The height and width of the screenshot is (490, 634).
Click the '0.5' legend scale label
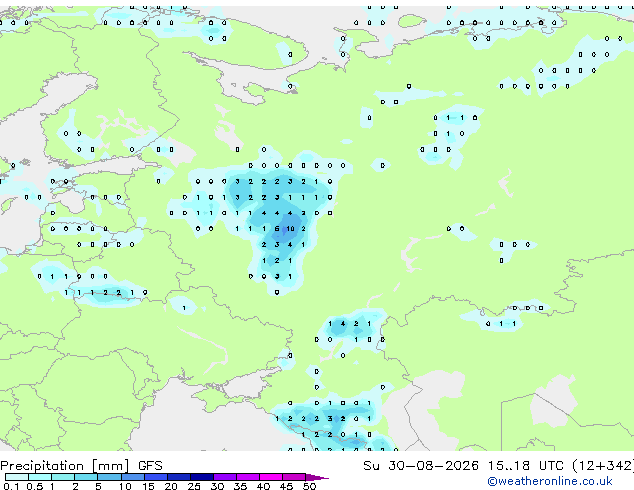point(34,486)
